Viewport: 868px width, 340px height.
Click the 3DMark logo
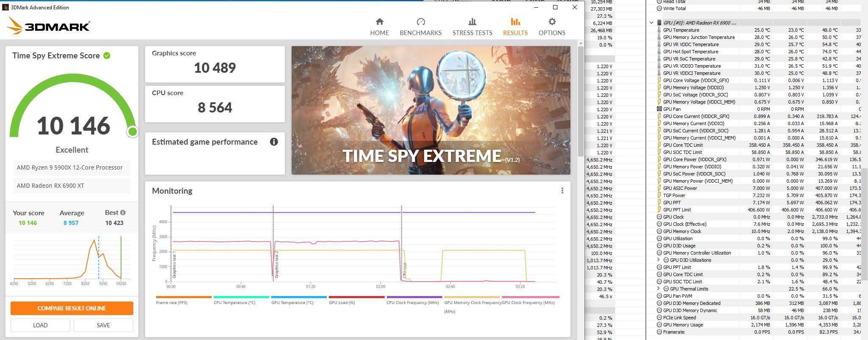(48, 26)
